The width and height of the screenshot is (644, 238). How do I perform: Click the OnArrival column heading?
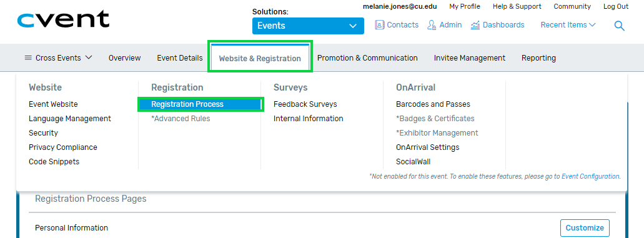[x=415, y=87]
